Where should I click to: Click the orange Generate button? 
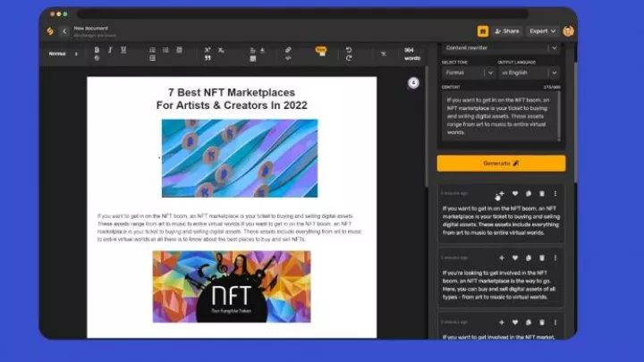click(501, 164)
